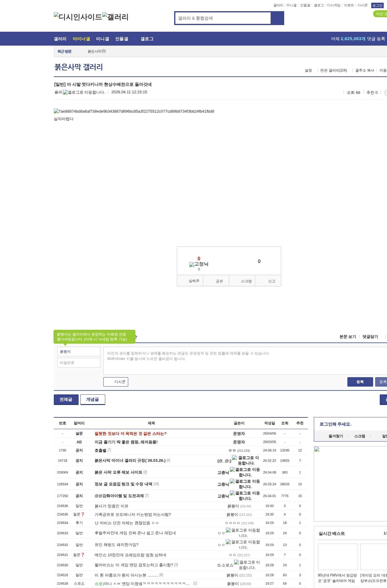Open the 호출벨 notice post

(100, 450)
